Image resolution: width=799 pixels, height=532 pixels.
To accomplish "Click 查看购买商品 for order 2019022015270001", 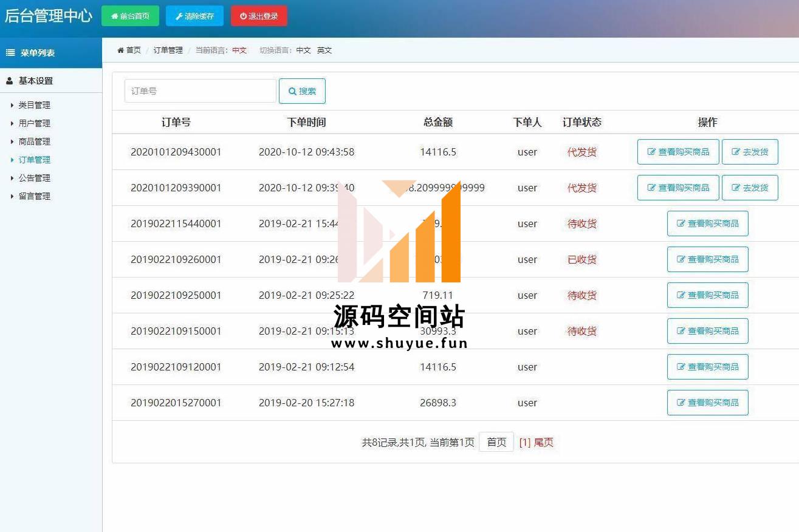I will click(x=708, y=403).
